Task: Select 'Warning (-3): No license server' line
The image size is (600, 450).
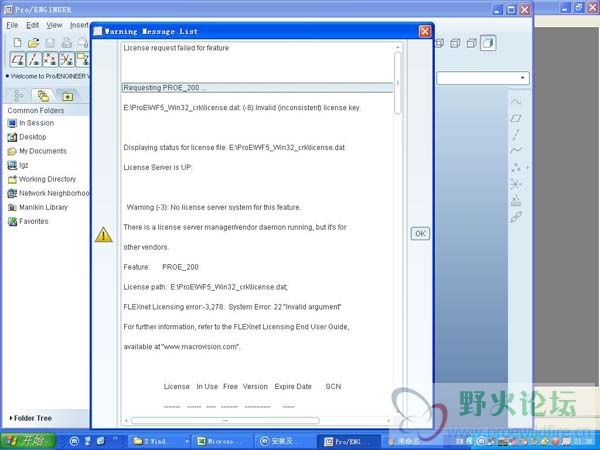Action: [x=214, y=207]
